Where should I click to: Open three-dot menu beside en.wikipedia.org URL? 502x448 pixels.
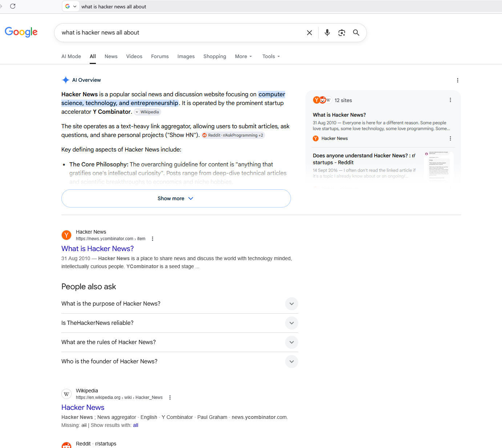(x=170, y=397)
